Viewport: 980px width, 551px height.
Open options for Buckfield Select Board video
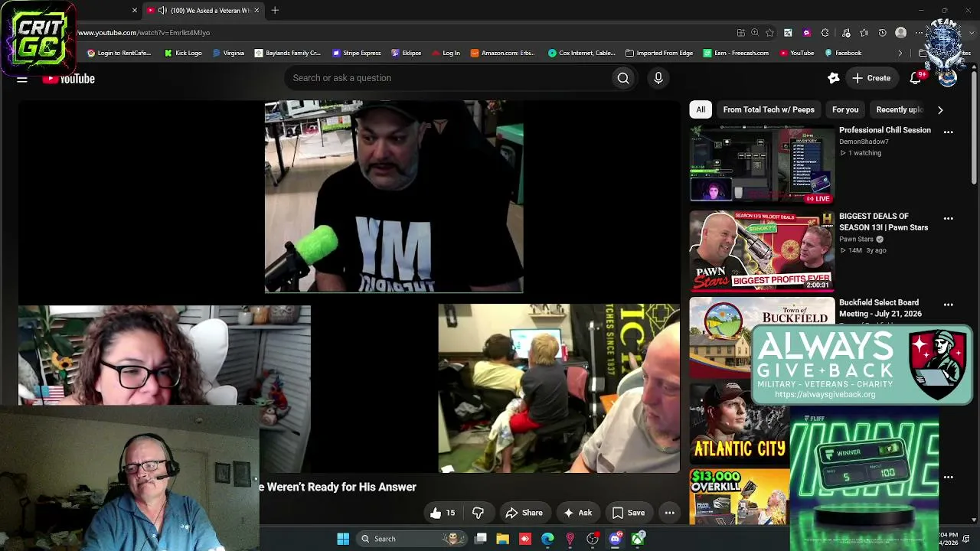point(948,305)
